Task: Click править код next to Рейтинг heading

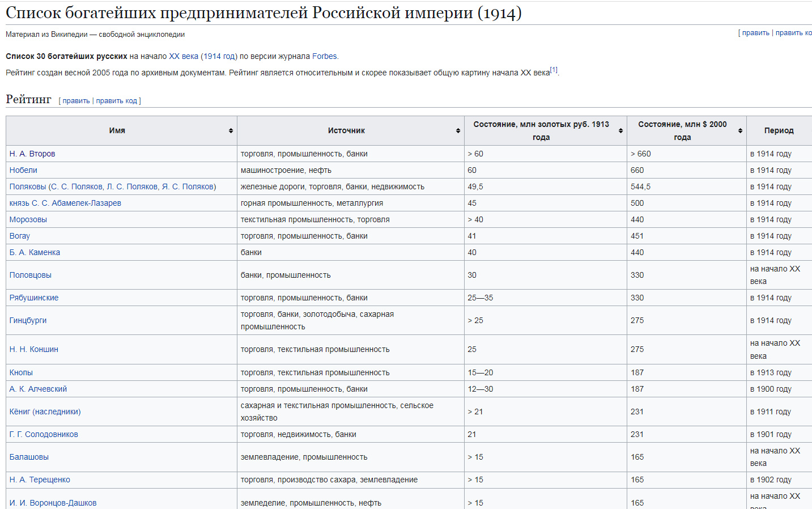Action: tap(116, 101)
